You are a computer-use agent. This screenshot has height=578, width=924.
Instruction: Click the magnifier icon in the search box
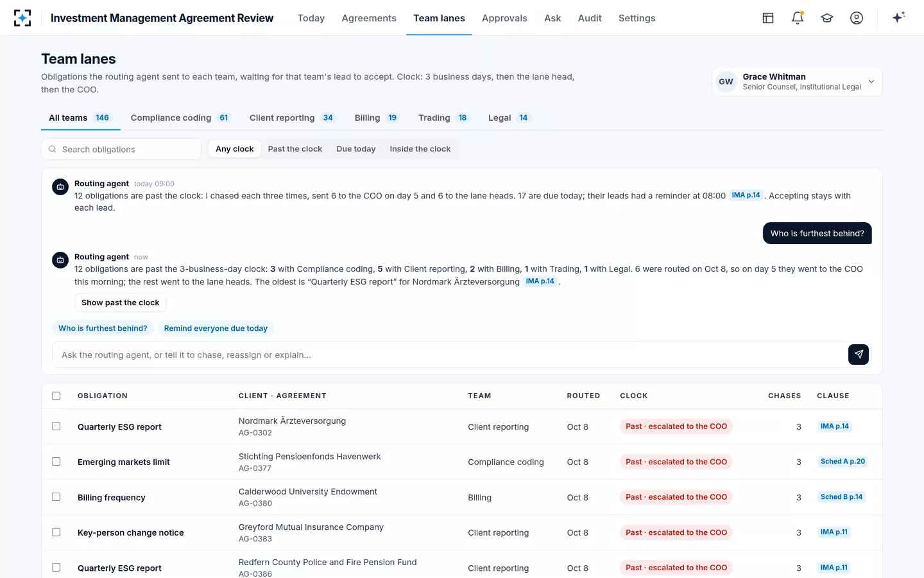(x=53, y=149)
